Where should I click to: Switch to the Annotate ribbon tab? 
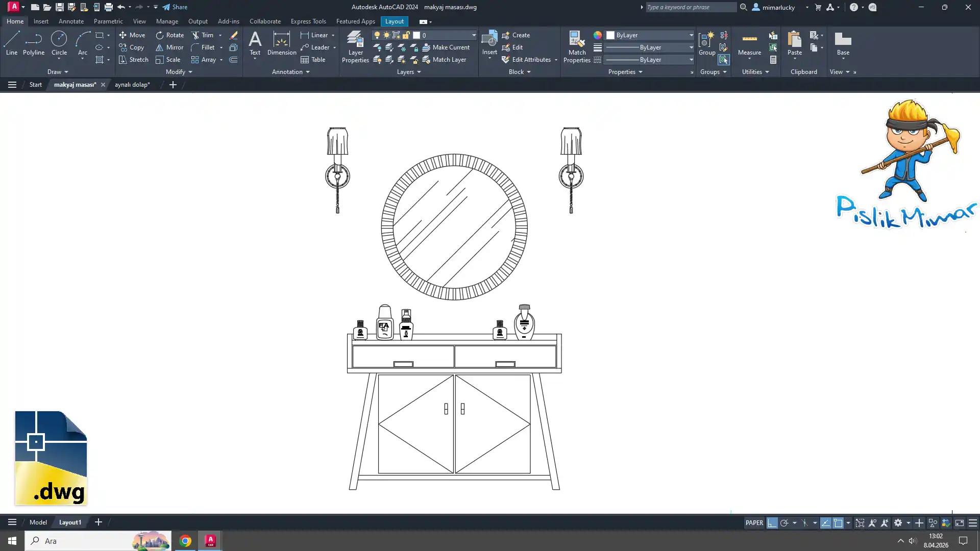[x=71, y=21]
